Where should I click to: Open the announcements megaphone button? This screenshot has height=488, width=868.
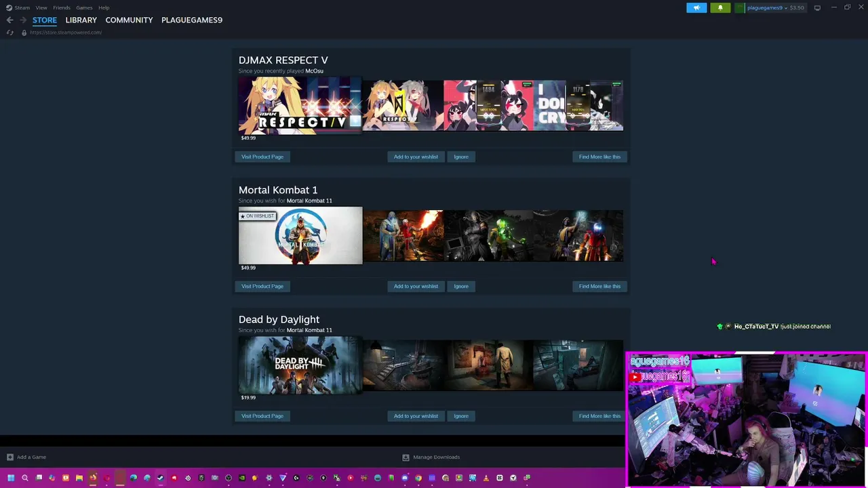coord(696,7)
